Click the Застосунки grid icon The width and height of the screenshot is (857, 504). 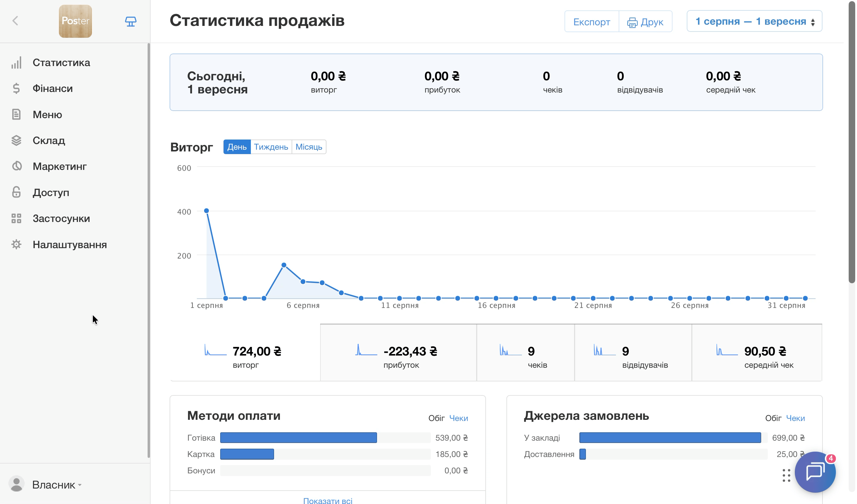[16, 218]
